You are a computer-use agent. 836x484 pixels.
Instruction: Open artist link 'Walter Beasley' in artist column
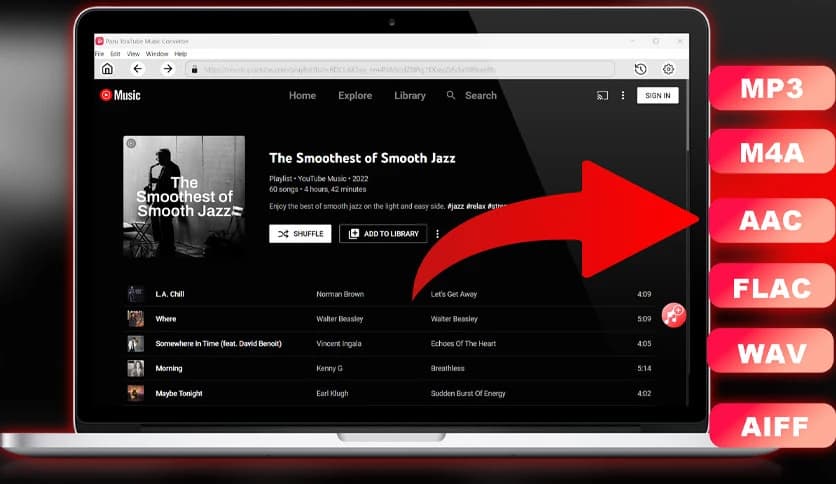click(x=340, y=319)
